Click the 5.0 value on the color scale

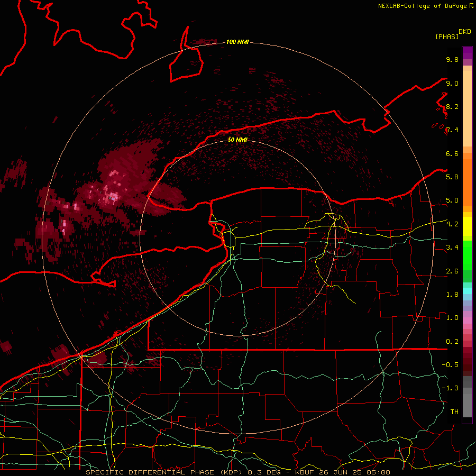452,200
